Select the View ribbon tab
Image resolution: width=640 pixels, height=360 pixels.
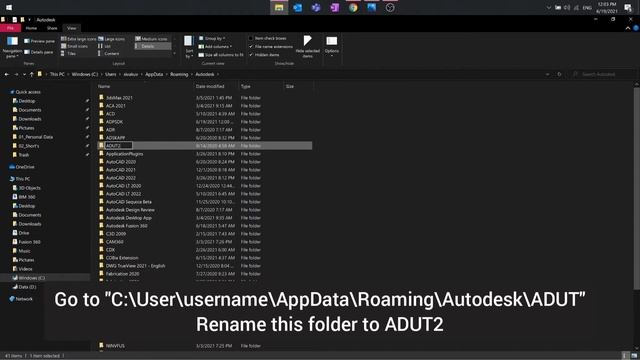[x=71, y=28]
